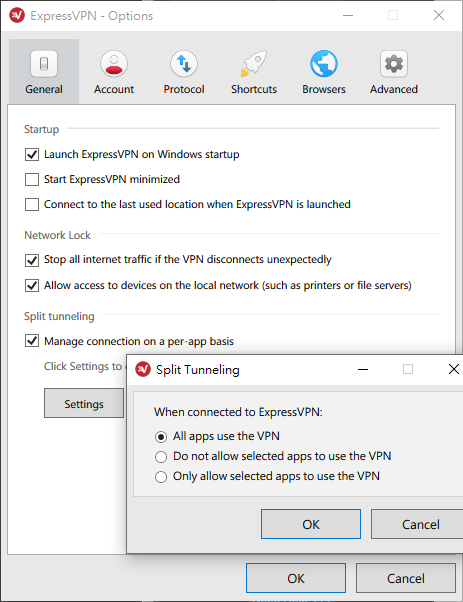Click 'When connected to ExpressVPN:' label

pyautogui.click(x=238, y=412)
